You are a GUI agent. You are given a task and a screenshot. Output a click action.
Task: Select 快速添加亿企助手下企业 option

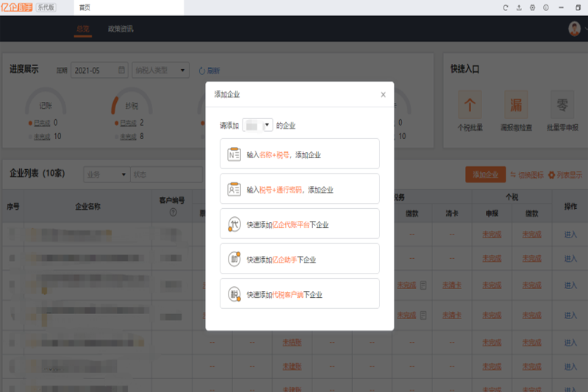(x=300, y=258)
